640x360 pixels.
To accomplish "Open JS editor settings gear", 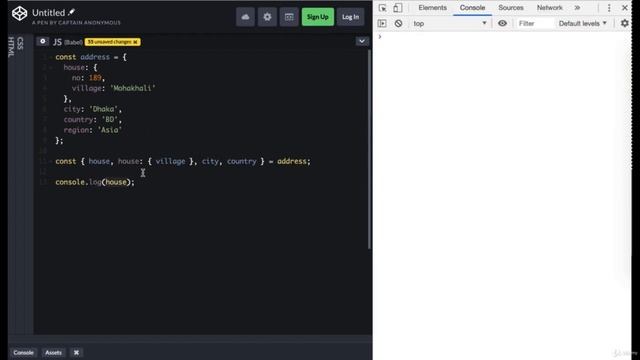I will (x=42, y=41).
